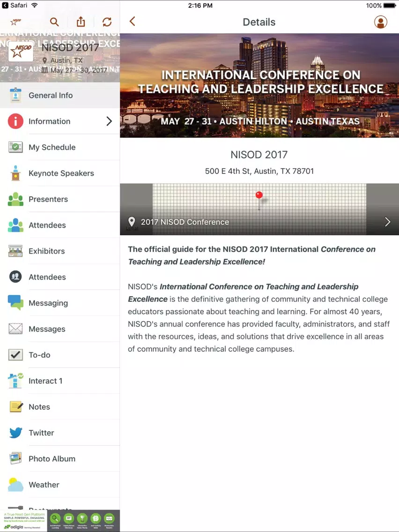Go back using the Details back arrow
399x532 pixels.
133,22
